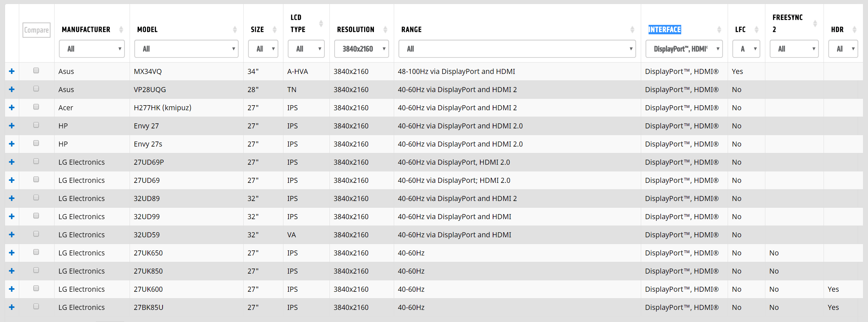Open the Resolution filter set to 3840x2160
This screenshot has width=868, height=322.
(361, 49)
